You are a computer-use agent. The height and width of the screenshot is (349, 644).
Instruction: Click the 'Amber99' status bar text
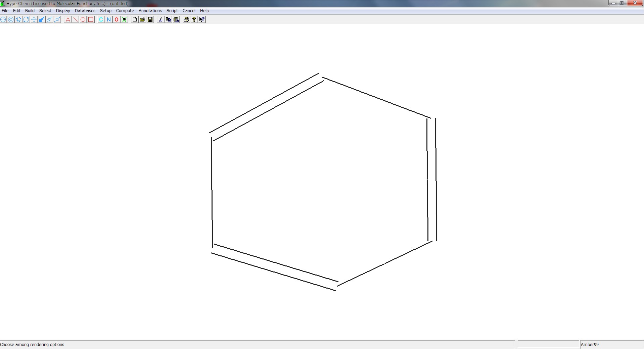tap(590, 344)
